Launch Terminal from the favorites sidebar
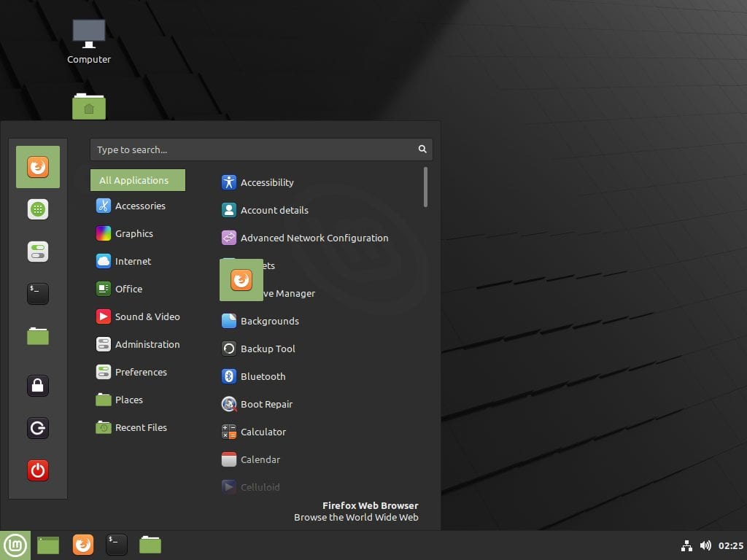 pyautogui.click(x=38, y=293)
